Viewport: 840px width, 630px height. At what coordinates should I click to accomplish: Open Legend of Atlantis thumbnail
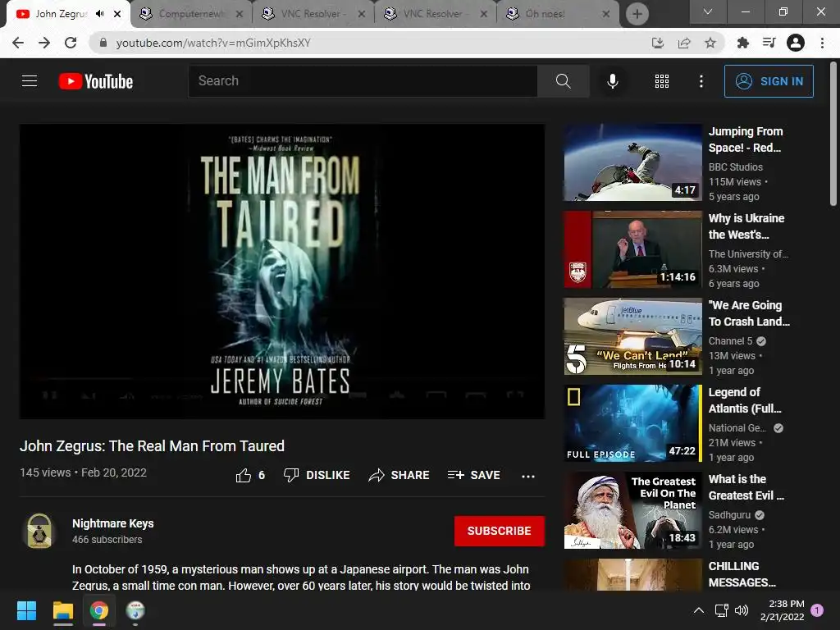tap(632, 423)
